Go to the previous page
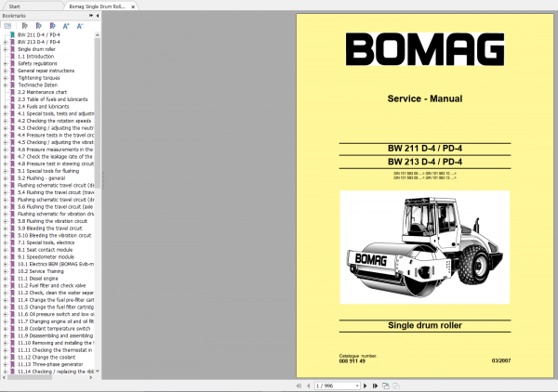Viewport: 558px width, 392px height. point(308,385)
